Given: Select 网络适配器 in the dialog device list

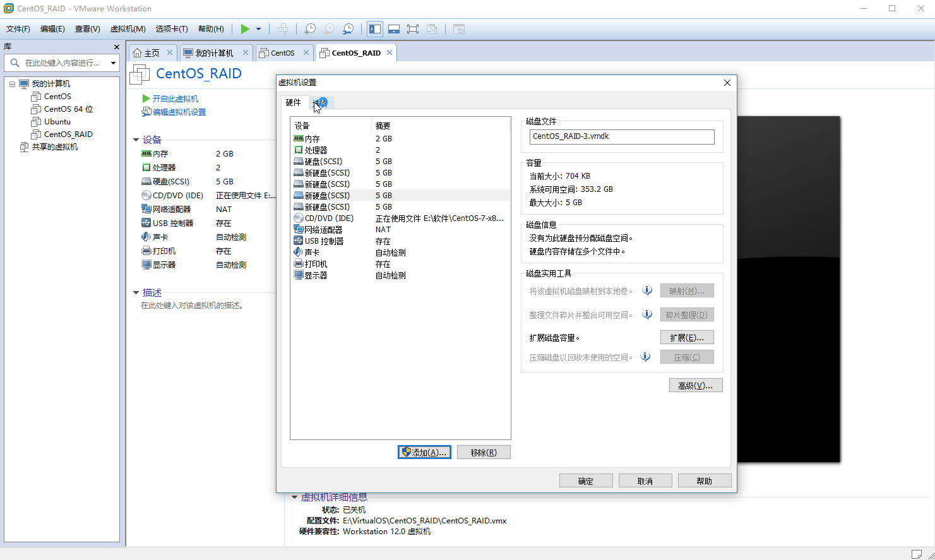Looking at the screenshot, I should click(400, 230).
